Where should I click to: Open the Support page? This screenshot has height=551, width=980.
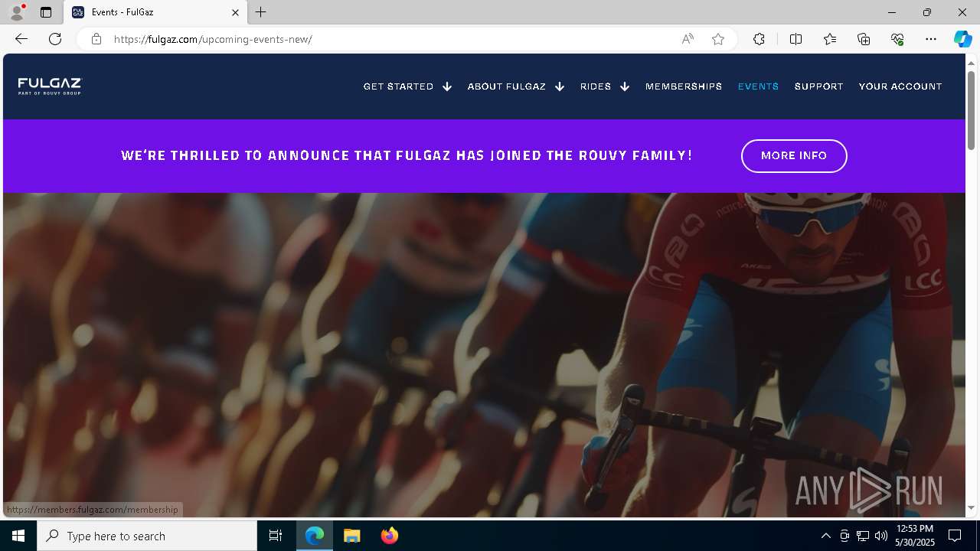[818, 86]
